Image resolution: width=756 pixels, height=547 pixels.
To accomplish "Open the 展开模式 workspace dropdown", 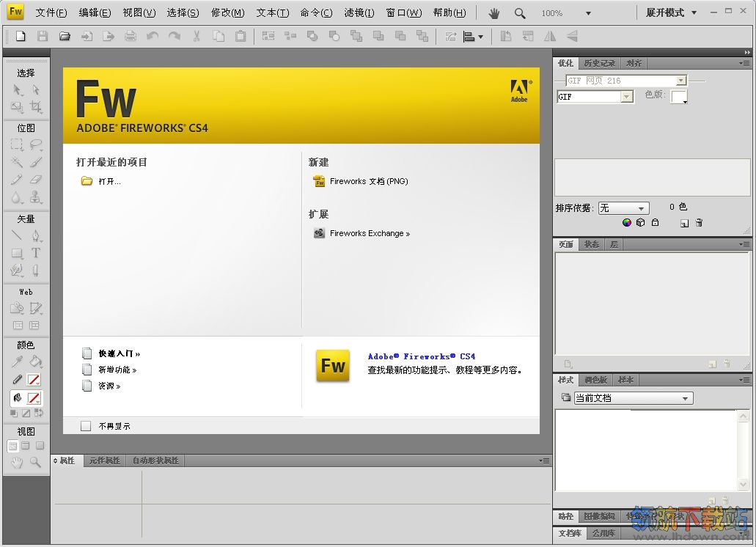I will 671,13.
